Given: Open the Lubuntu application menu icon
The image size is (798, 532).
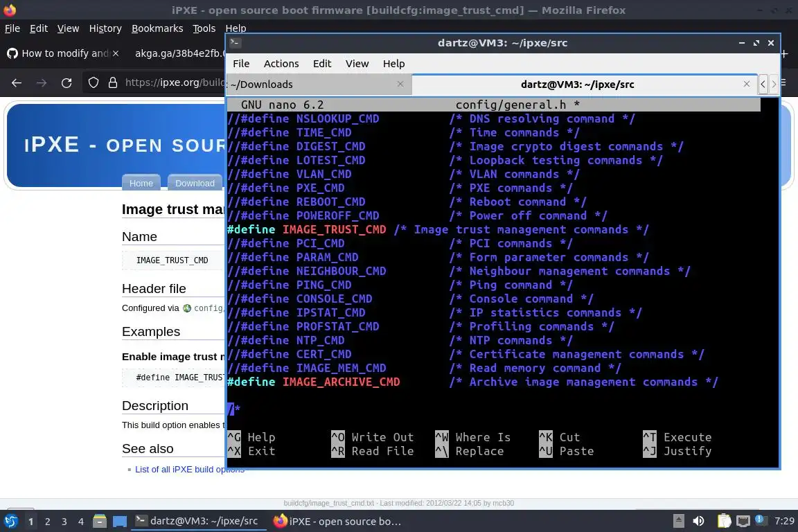Looking at the screenshot, I should pyautogui.click(x=10, y=522).
